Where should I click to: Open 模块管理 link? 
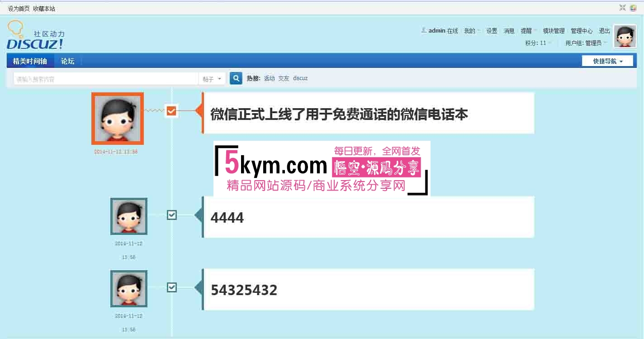[x=554, y=31]
